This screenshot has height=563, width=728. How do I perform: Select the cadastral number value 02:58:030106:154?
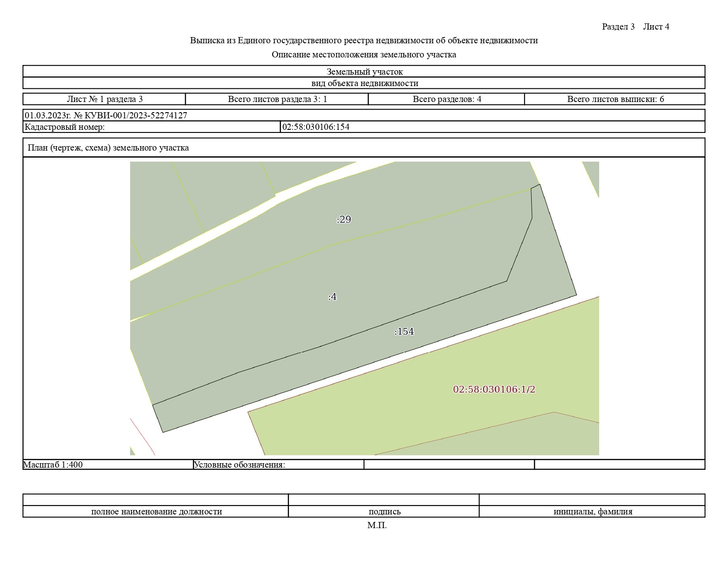316,127
